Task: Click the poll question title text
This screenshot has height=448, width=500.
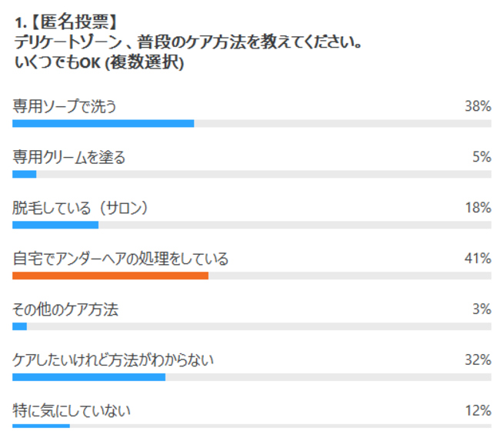Action: point(188,42)
